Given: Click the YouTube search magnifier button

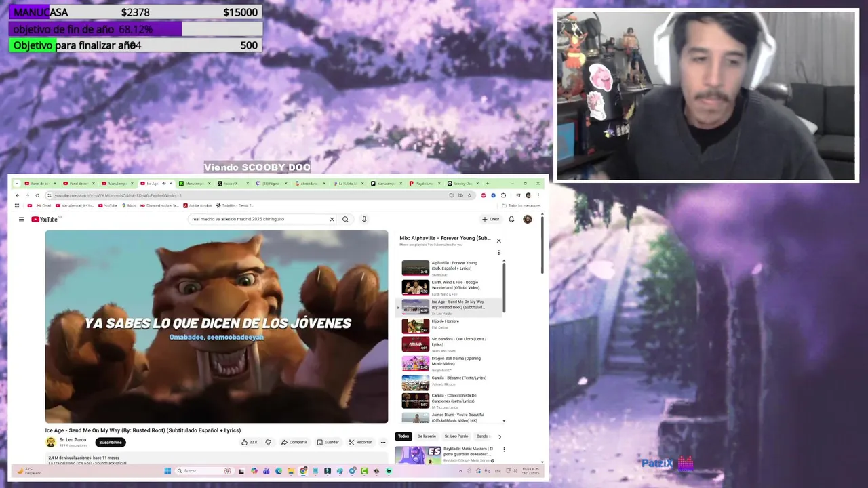Looking at the screenshot, I should [x=345, y=219].
